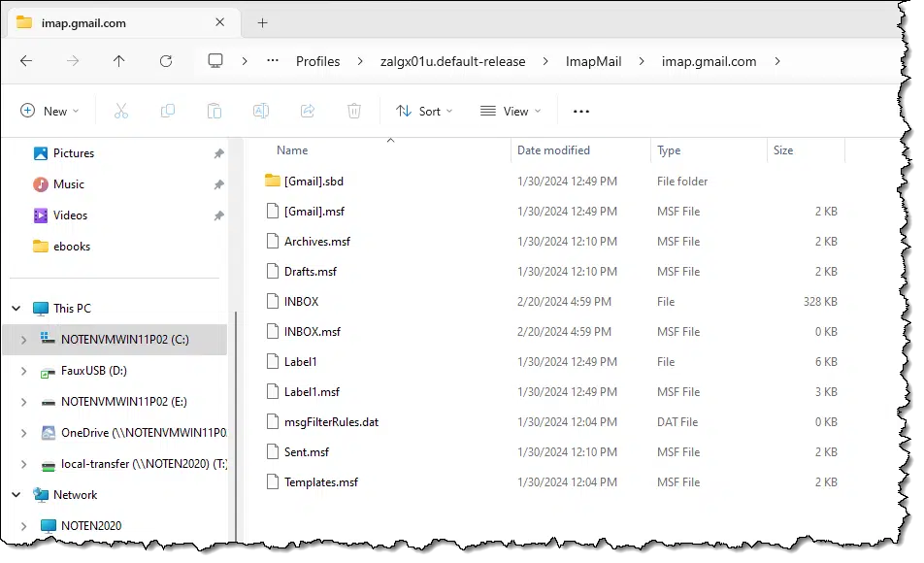
Task: Select the [Gmail].sbd folder
Action: click(x=313, y=182)
